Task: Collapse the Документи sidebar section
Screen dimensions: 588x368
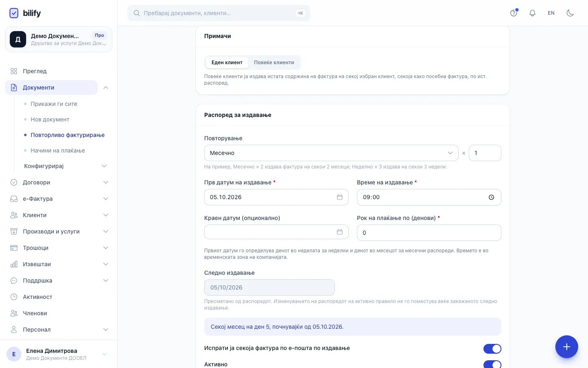Action: click(106, 88)
